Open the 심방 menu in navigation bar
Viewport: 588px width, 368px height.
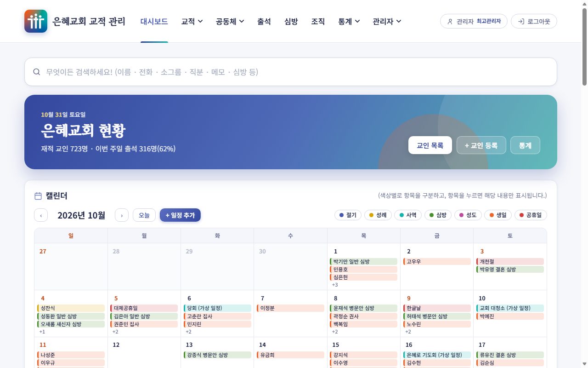pos(291,21)
